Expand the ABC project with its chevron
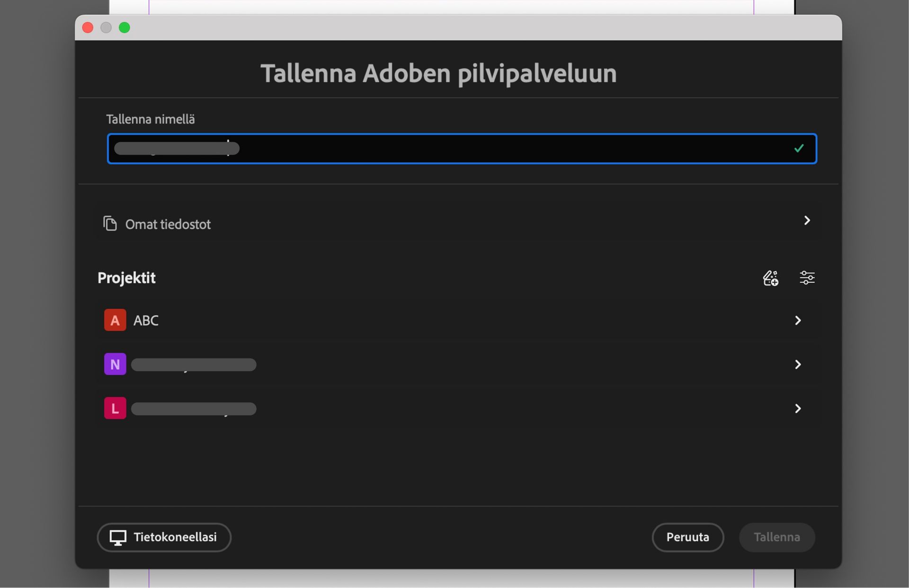 (798, 320)
